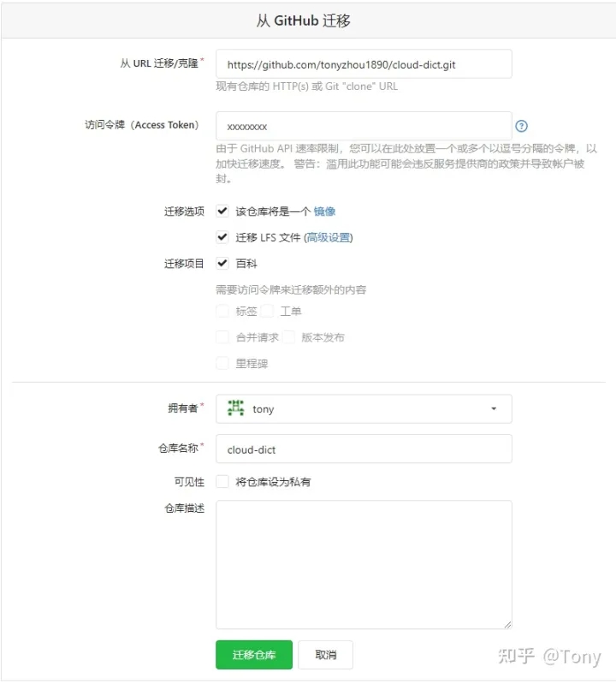Image resolution: width=616 pixels, height=684 pixels.
Task: Click the green 迁移仓库 button
Action: (x=254, y=654)
